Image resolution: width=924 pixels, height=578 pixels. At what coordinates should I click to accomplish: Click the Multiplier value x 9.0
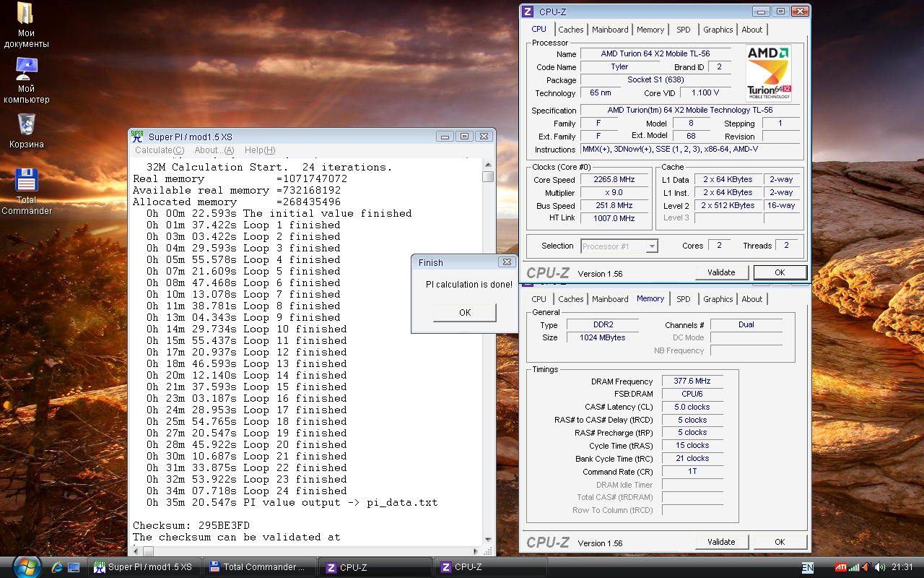(x=615, y=193)
